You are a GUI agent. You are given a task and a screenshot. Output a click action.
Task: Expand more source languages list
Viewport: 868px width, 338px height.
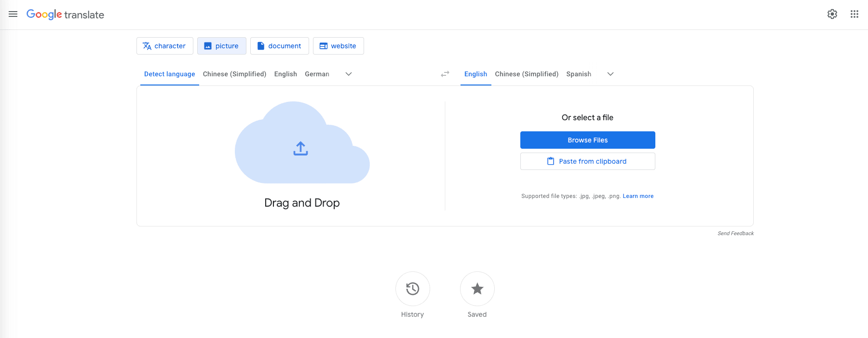tap(349, 74)
